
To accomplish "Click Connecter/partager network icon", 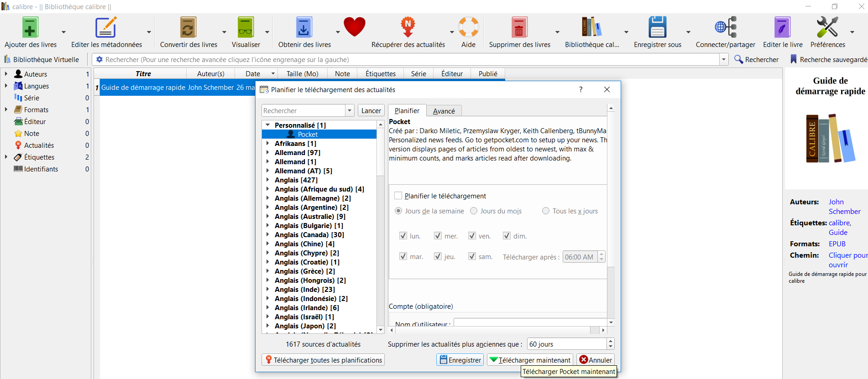I will click(725, 28).
